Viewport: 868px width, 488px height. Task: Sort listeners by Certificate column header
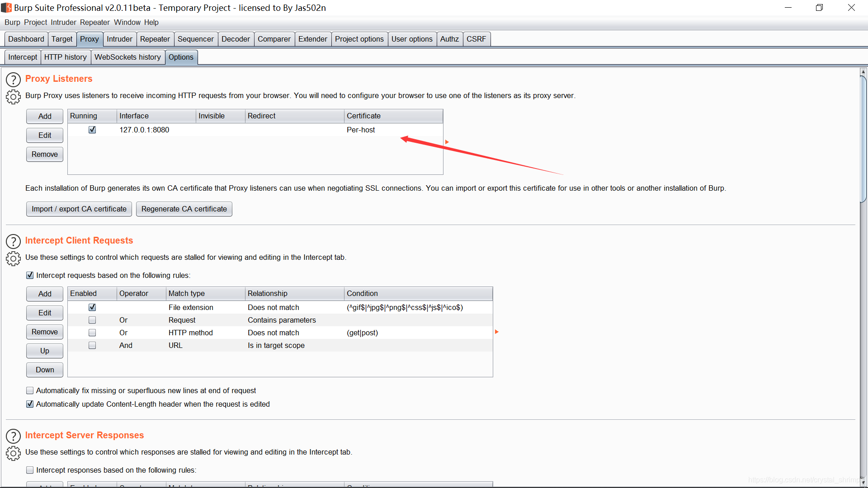coord(393,116)
